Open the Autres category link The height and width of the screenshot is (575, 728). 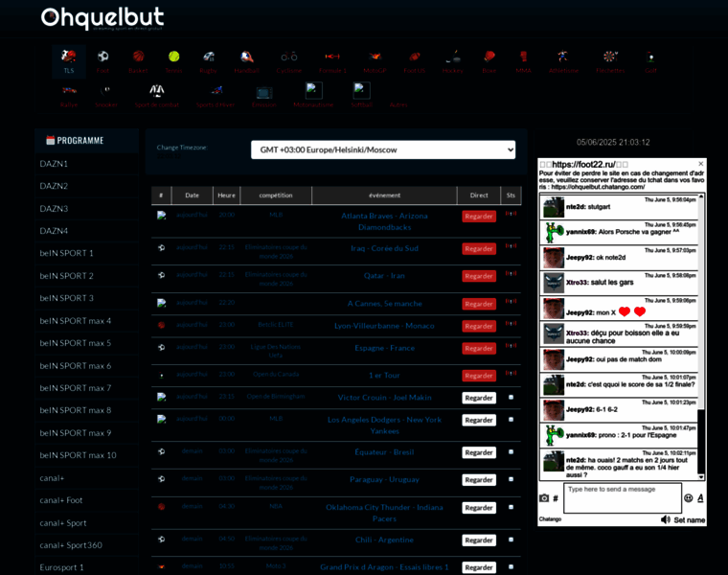coord(398,105)
